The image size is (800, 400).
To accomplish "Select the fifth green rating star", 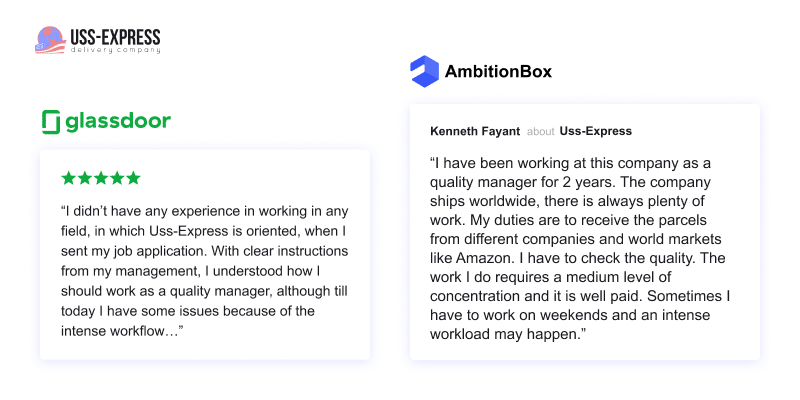I will [133, 178].
